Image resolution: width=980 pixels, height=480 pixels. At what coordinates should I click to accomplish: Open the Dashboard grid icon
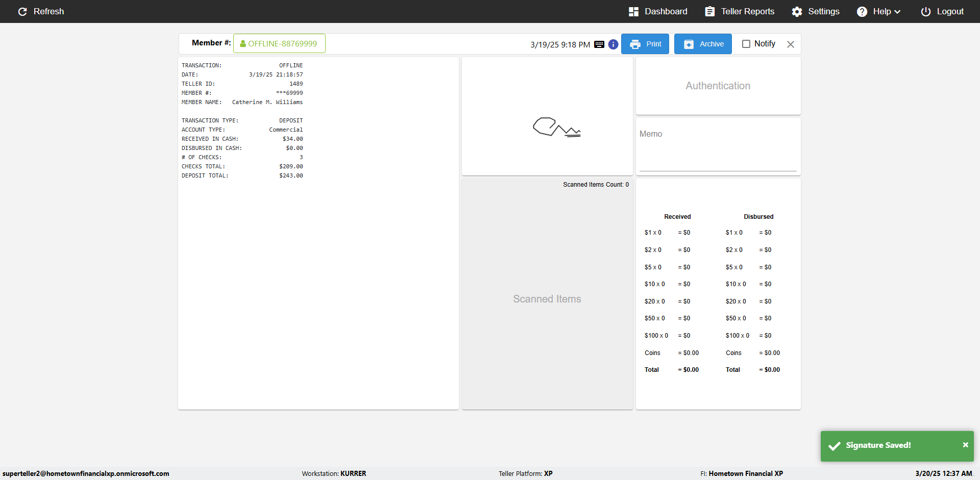[633, 11]
